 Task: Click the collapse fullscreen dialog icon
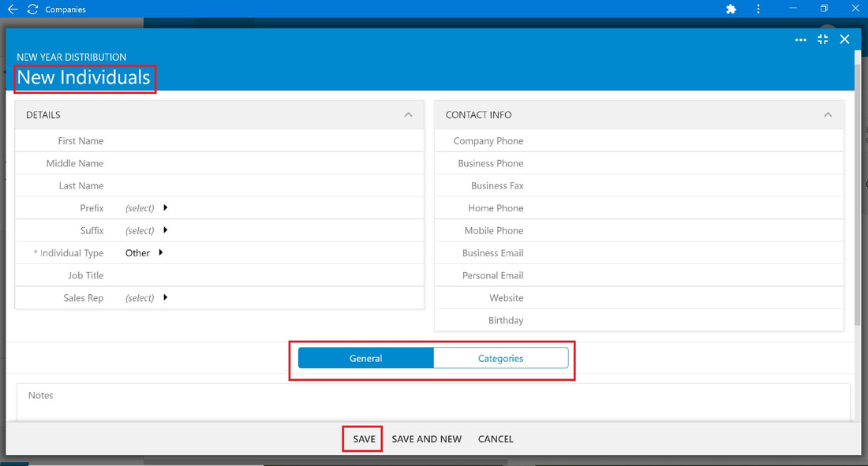pos(822,39)
